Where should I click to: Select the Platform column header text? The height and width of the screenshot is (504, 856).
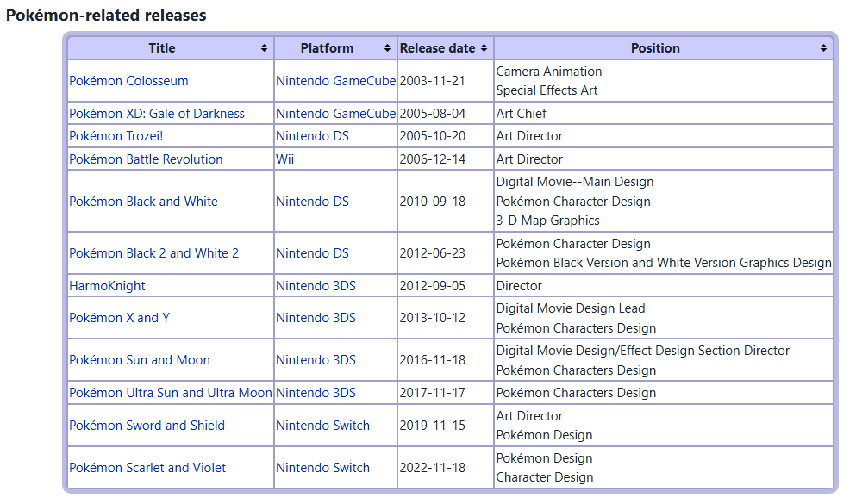click(327, 48)
